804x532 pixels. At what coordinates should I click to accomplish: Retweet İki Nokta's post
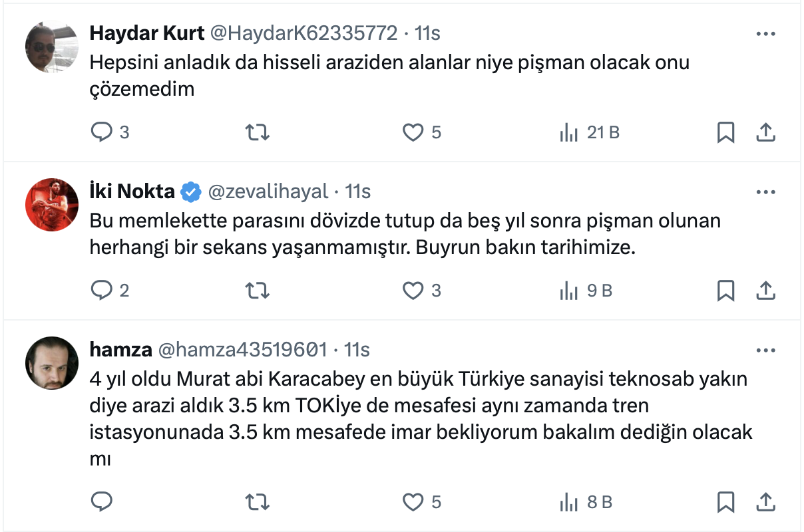click(258, 291)
